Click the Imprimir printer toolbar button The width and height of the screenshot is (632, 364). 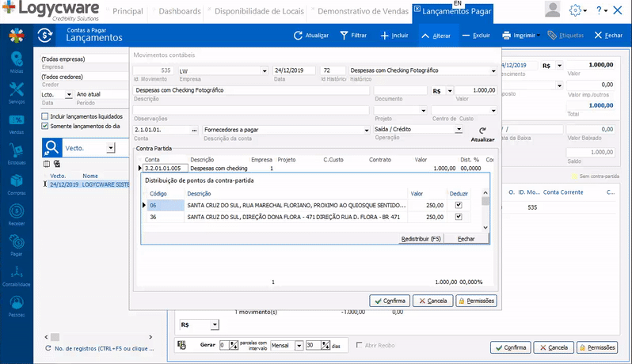[x=507, y=36]
